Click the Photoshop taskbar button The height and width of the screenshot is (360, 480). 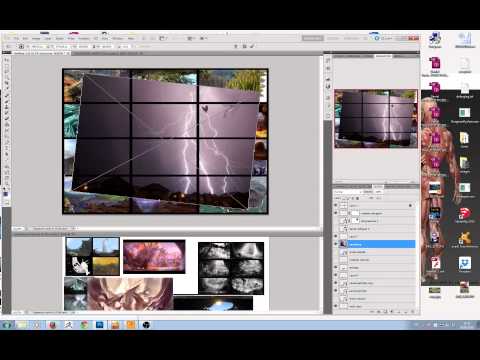click(x=100, y=325)
